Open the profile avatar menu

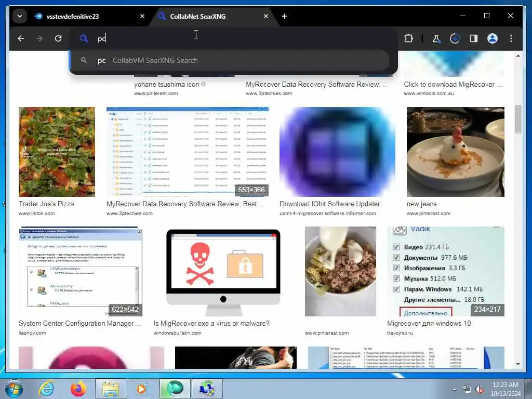point(493,38)
